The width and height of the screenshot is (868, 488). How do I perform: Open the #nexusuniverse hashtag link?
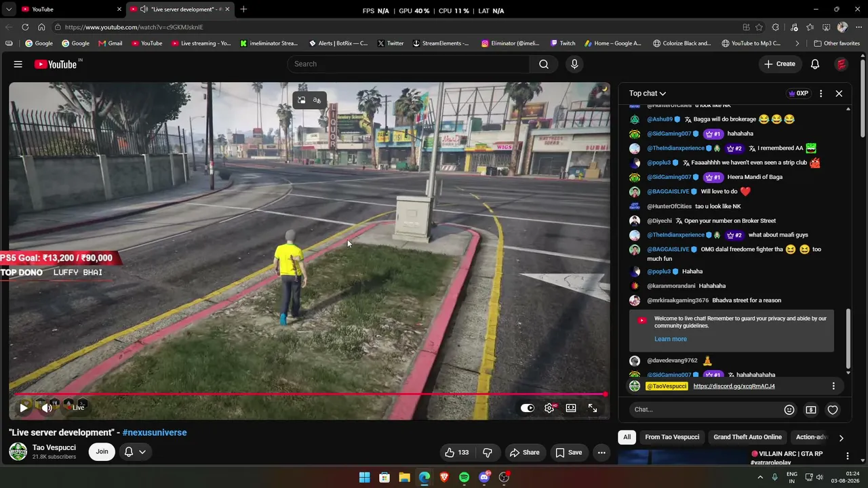point(155,432)
